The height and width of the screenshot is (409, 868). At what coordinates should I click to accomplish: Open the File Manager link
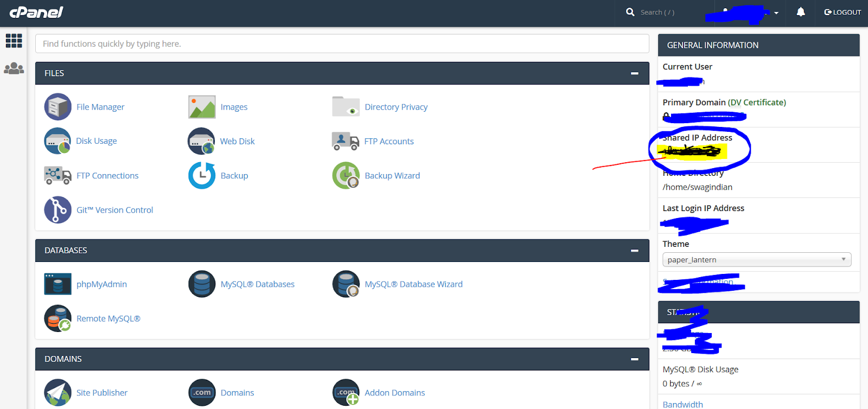(x=100, y=107)
